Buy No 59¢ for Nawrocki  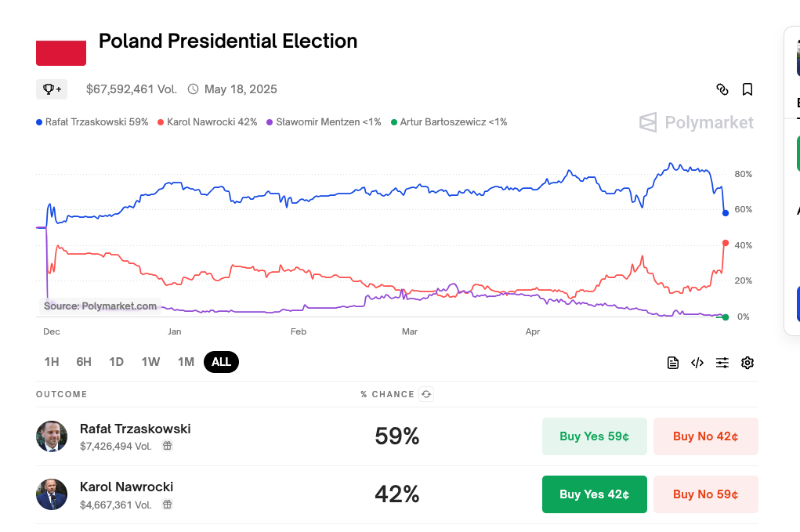click(x=705, y=494)
